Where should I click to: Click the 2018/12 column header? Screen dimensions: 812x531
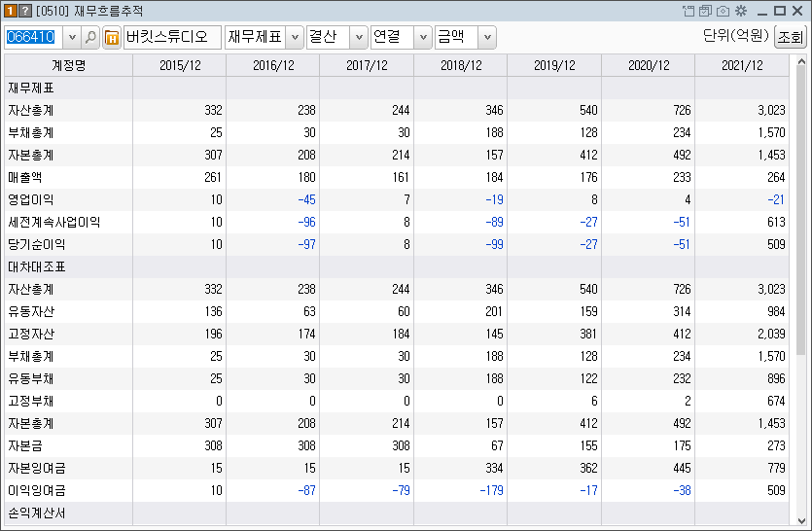click(460, 66)
